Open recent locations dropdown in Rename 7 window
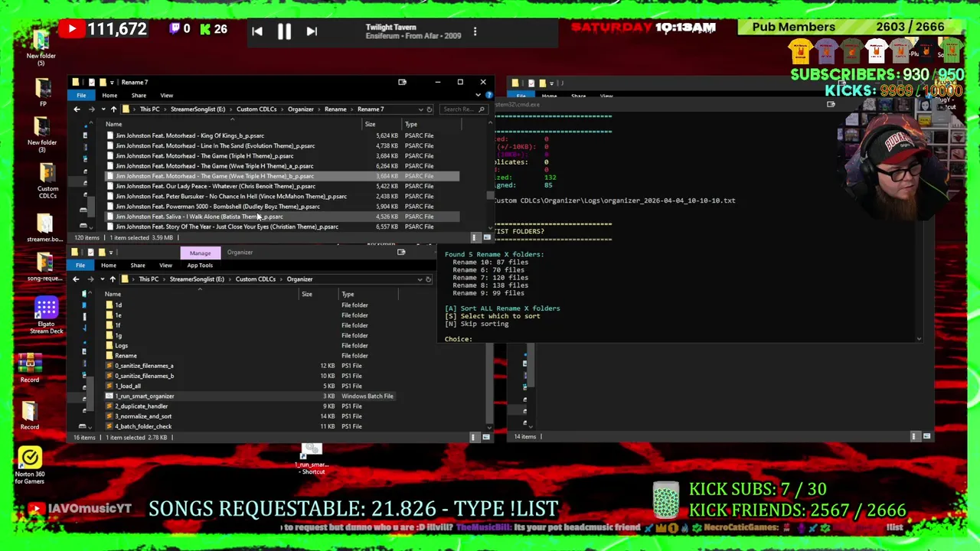 tap(102, 109)
